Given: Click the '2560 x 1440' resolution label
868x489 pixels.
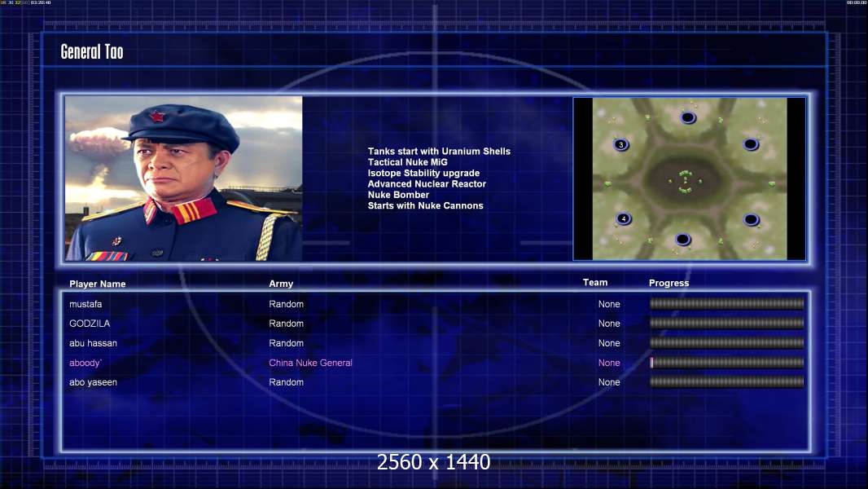Looking at the screenshot, I should [x=433, y=462].
